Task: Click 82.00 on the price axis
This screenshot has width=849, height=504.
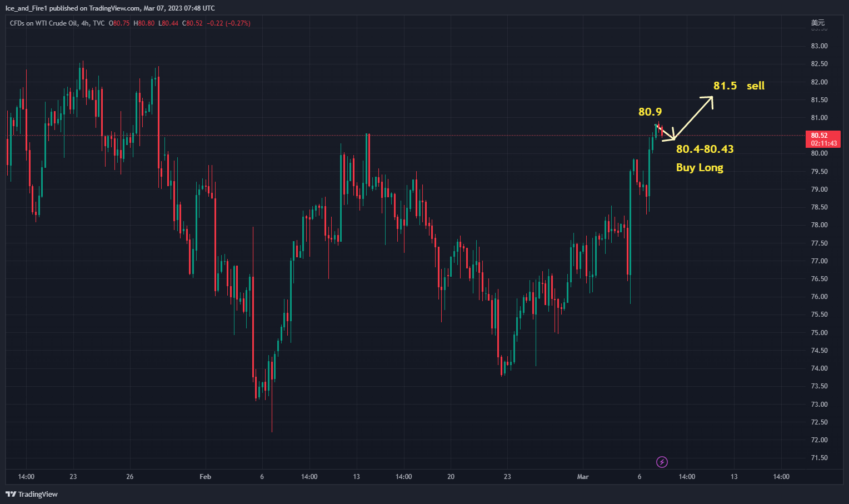Action: click(x=819, y=82)
